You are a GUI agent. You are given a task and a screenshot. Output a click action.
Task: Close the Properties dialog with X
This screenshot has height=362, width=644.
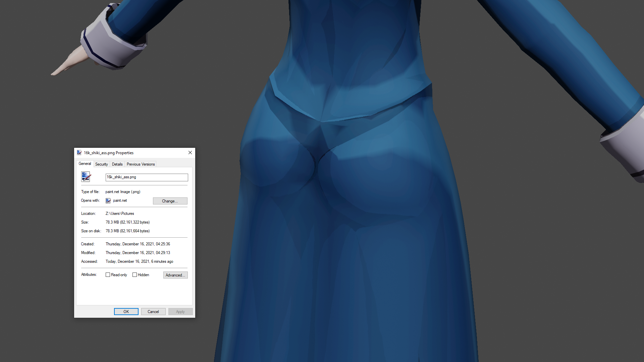point(190,153)
